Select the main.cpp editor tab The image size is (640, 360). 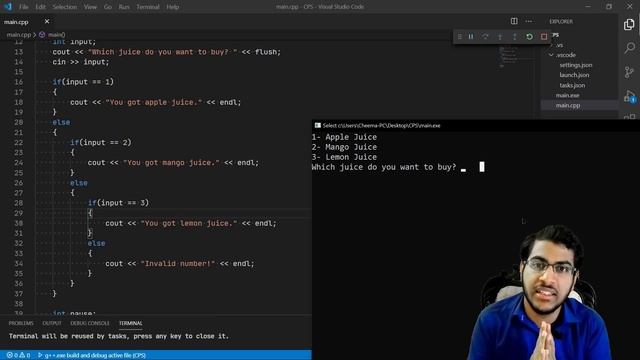(x=16, y=22)
